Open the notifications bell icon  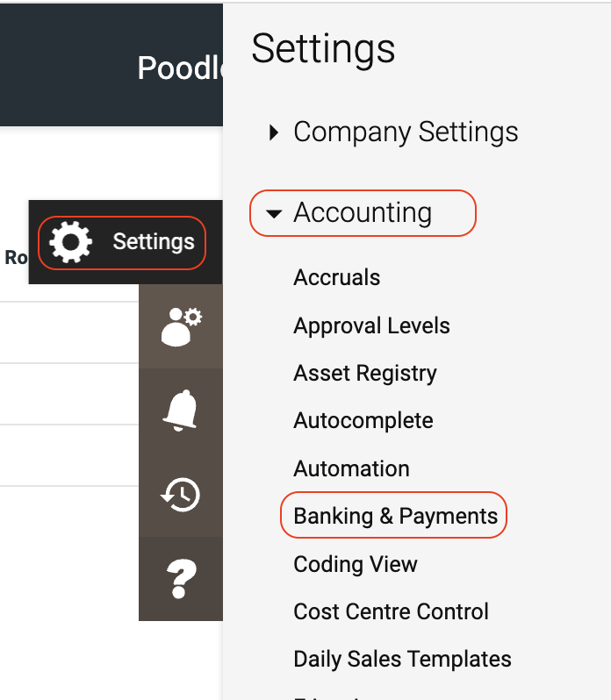(181, 410)
